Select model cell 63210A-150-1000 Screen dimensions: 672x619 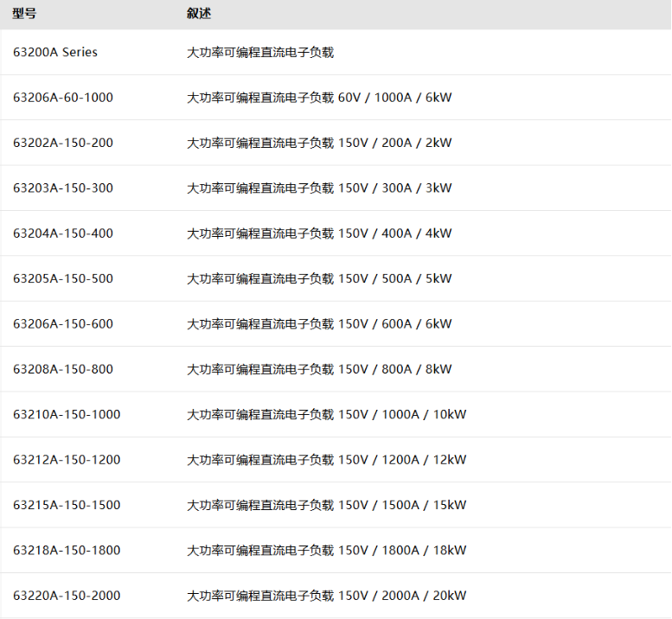(67, 415)
